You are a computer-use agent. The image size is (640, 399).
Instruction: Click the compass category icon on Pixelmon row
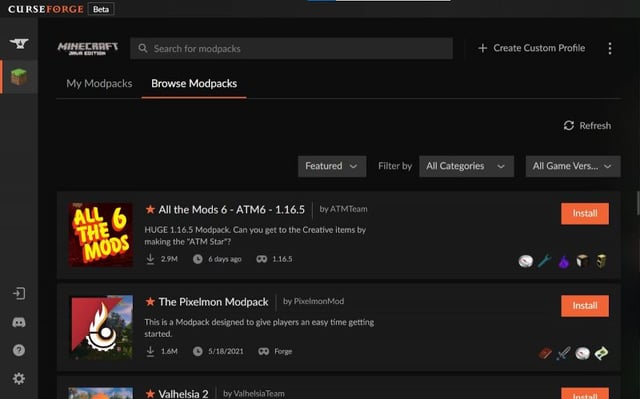582,353
